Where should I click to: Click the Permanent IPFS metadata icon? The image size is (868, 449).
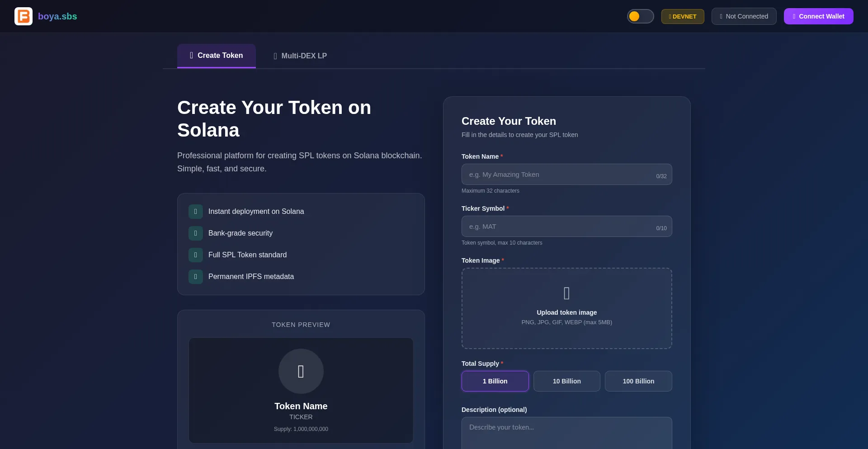196,277
